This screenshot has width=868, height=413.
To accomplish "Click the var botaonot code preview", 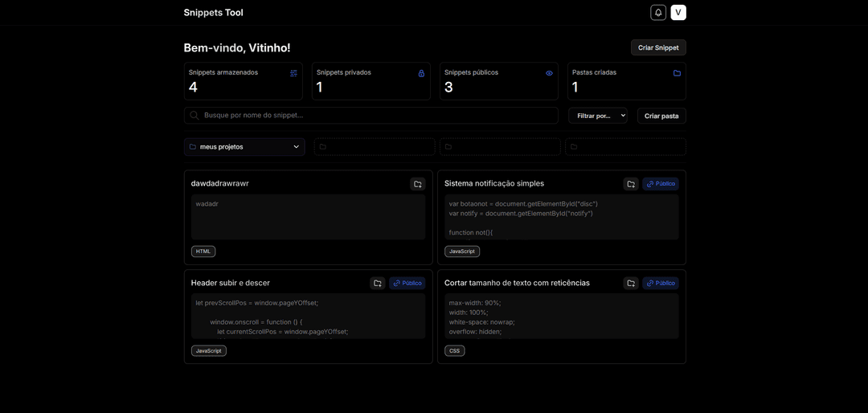I will click(x=561, y=216).
